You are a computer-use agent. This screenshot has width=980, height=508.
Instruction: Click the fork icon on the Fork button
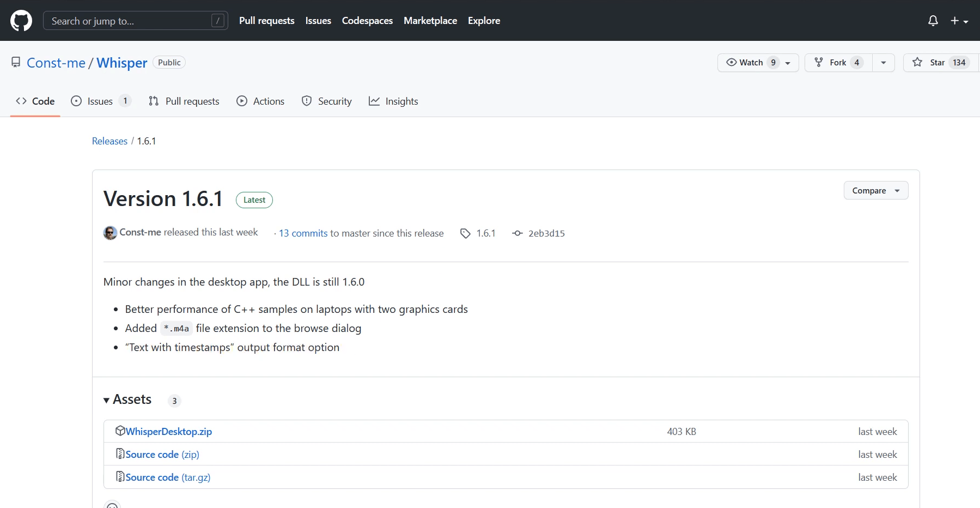(820, 62)
